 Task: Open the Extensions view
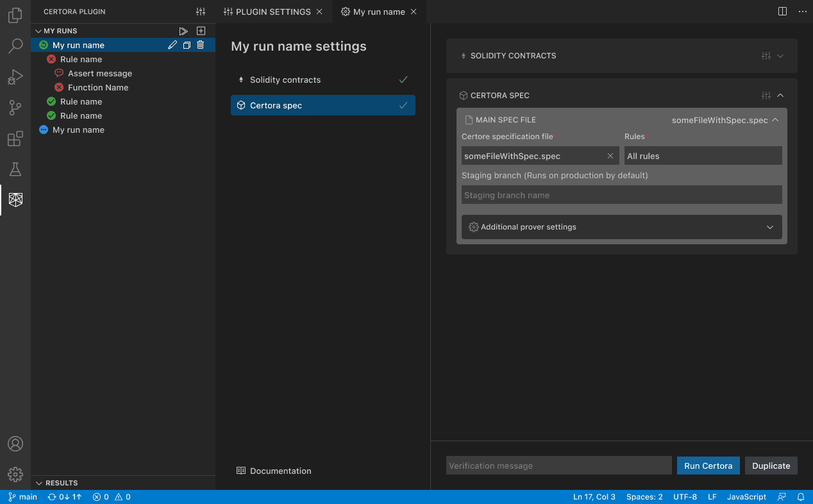15,139
